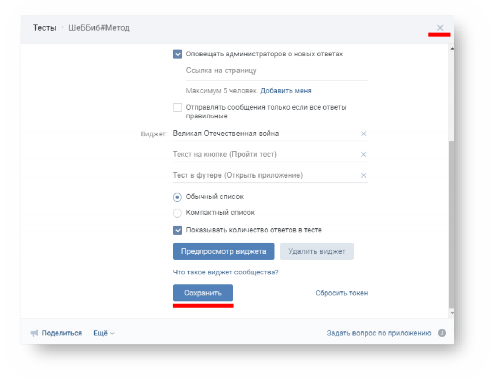
Task: Clear the 'Текст в футере' field
Action: [363, 175]
